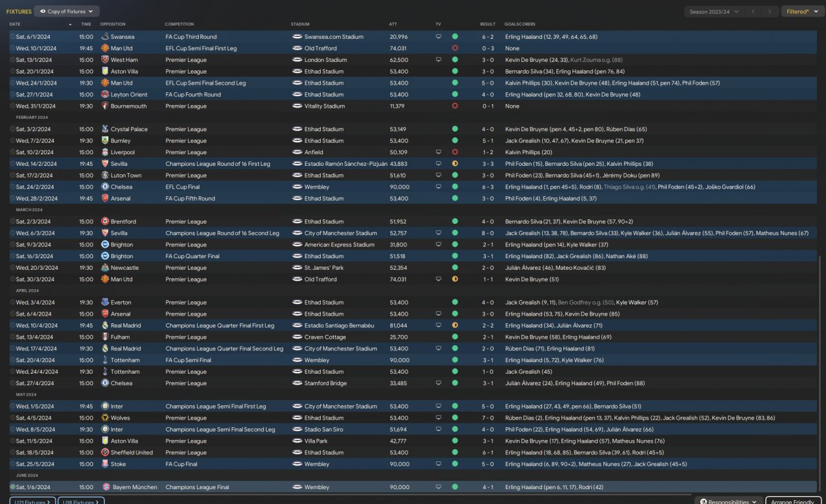
Task: Tick the selection circle for the Sat, 1/6/2024 fixture
Action: 12,487
